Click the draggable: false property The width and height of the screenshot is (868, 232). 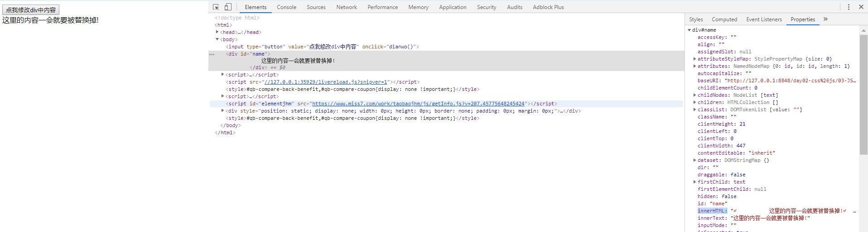pyautogui.click(x=721, y=175)
